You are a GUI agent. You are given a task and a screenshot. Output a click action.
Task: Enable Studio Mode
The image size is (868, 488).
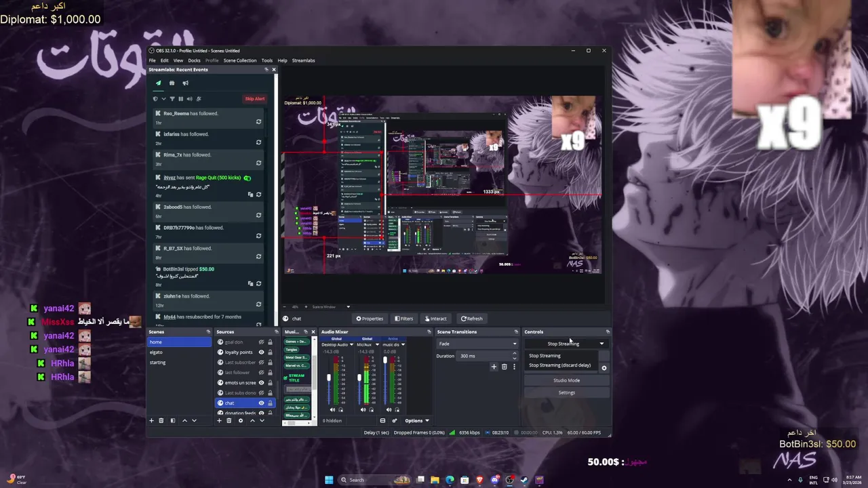[566, 380]
